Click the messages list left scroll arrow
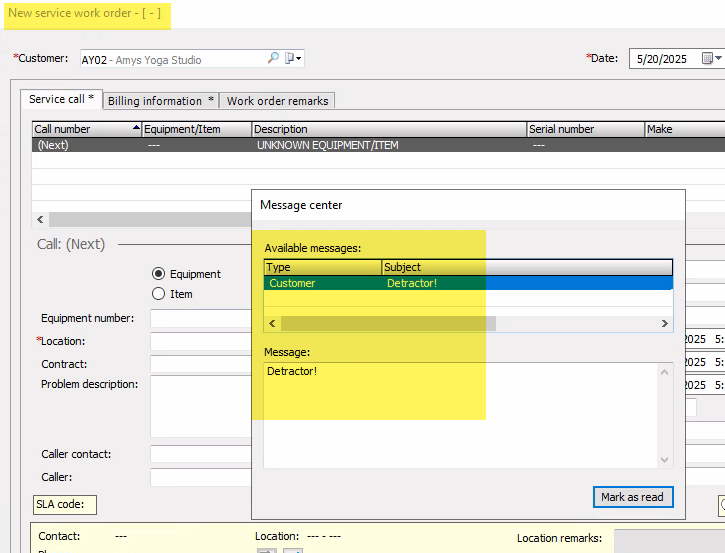725x553 pixels. coord(272,323)
